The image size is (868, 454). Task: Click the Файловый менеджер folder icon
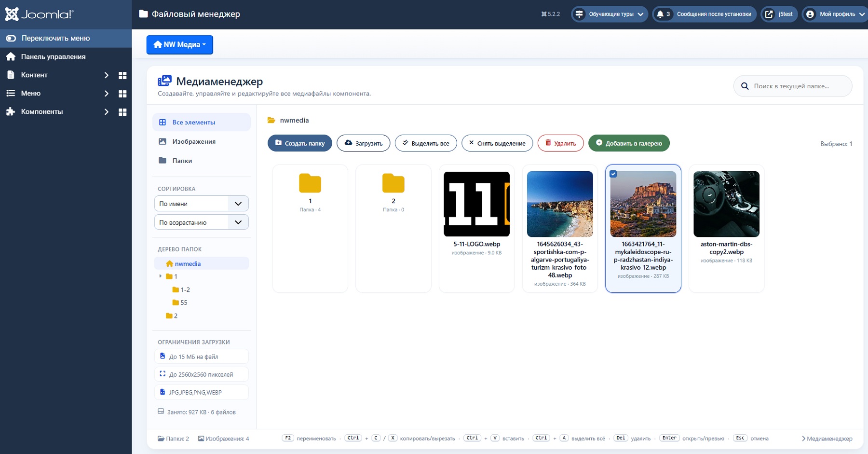pos(143,14)
